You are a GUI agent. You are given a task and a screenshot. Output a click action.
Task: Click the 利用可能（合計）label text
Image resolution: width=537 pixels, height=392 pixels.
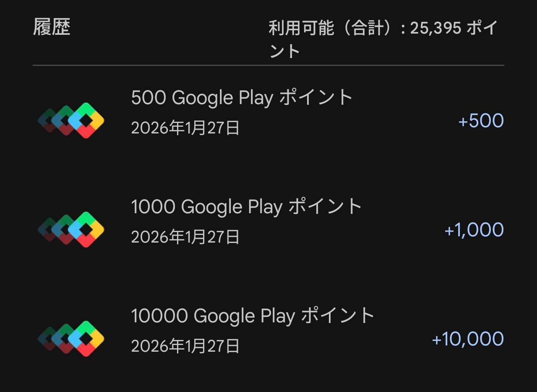tap(333, 29)
